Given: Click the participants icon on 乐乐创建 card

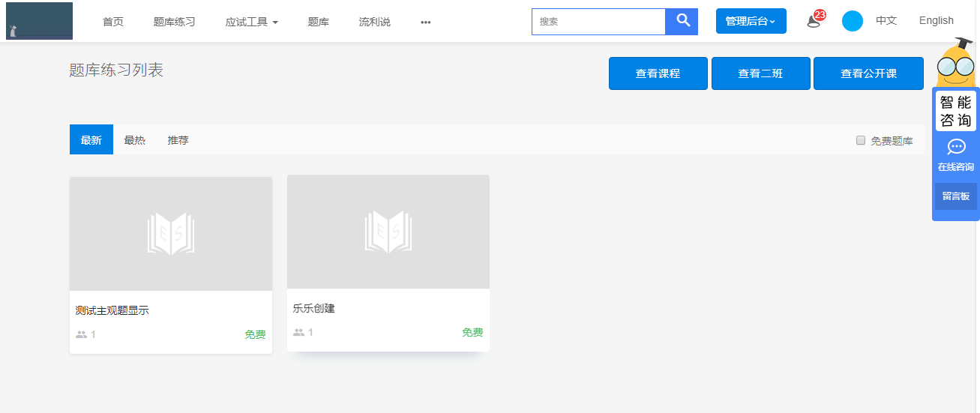Looking at the screenshot, I should pos(298,332).
